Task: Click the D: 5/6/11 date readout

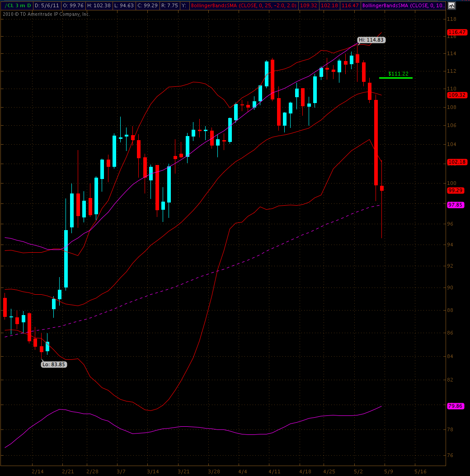Action: [x=47, y=5]
